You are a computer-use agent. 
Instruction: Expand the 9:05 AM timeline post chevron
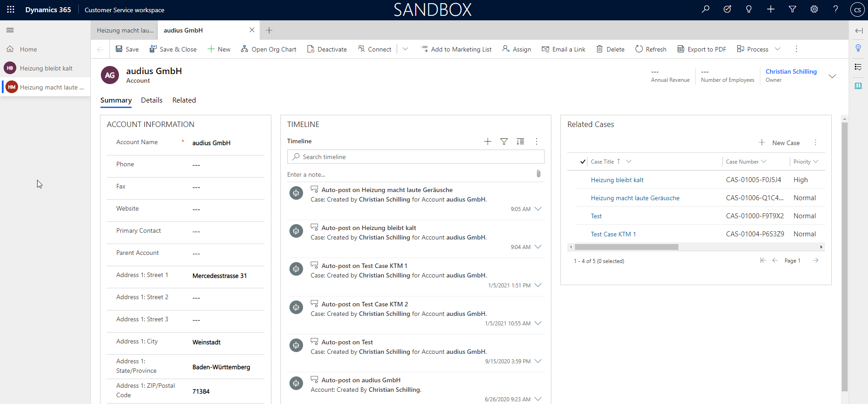coord(538,209)
